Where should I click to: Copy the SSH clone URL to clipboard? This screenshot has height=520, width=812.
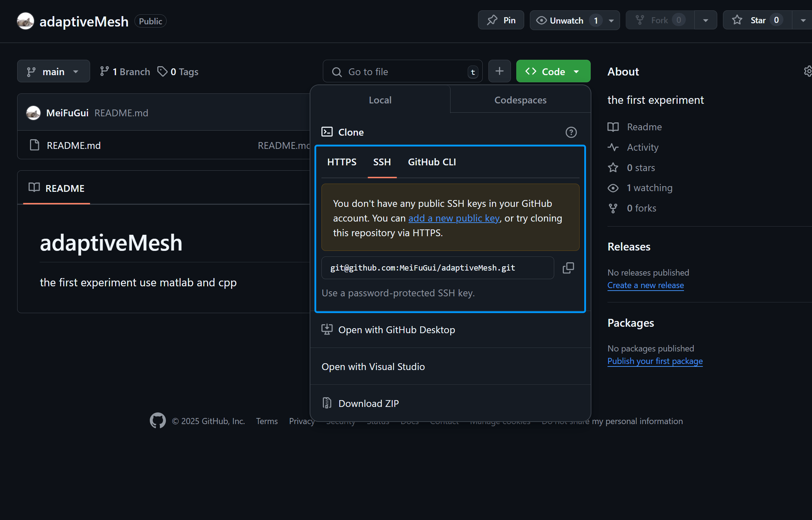(x=568, y=268)
